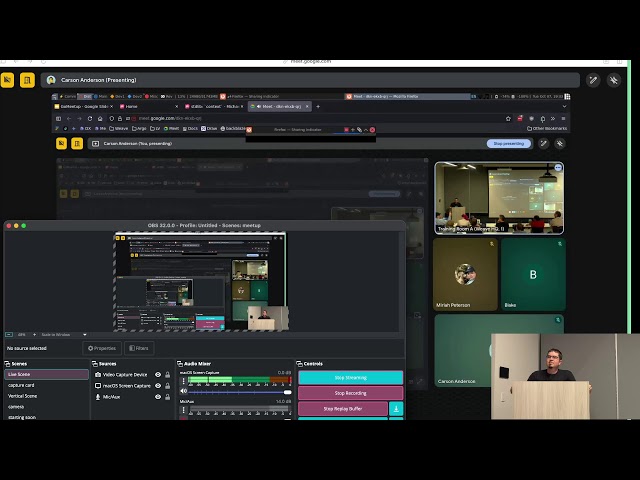This screenshot has width=640, height=480.
Task: Lock the Video Capture Device source
Action: (167, 375)
